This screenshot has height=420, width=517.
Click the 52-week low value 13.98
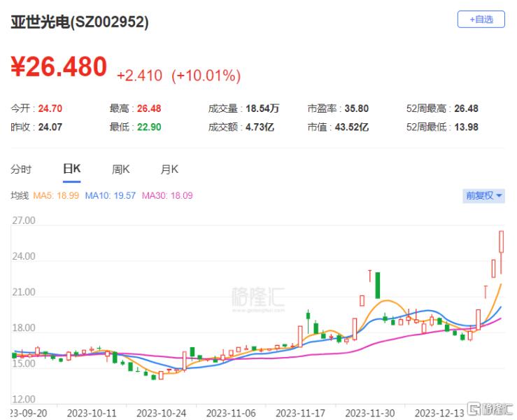(466, 127)
